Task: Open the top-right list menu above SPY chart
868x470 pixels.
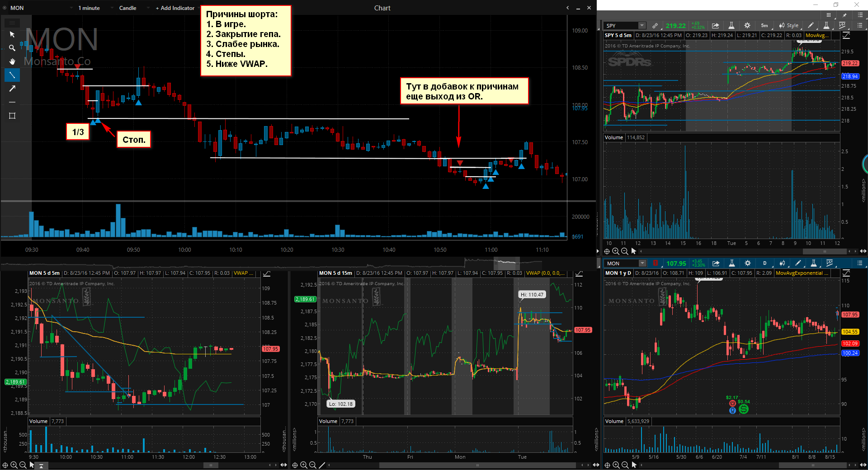Action: (860, 15)
